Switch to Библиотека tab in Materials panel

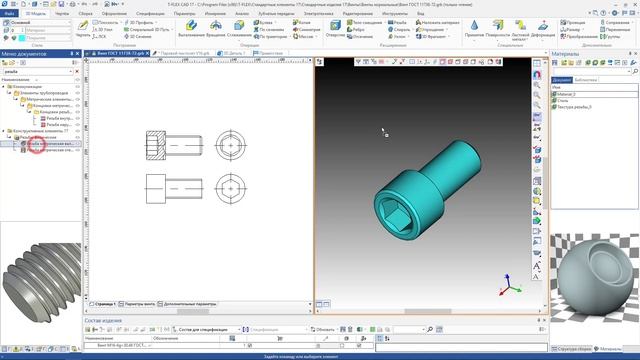pos(586,80)
